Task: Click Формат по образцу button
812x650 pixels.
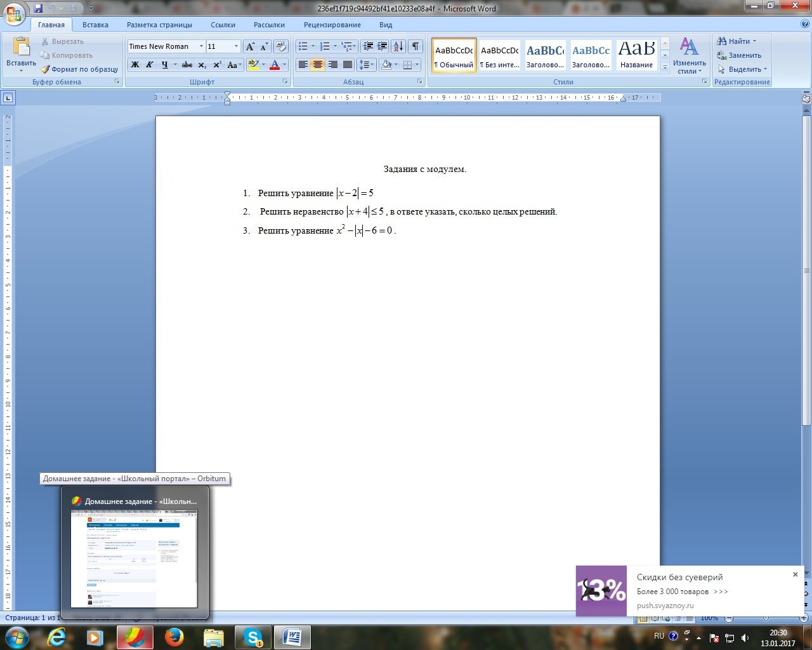Action: point(80,69)
